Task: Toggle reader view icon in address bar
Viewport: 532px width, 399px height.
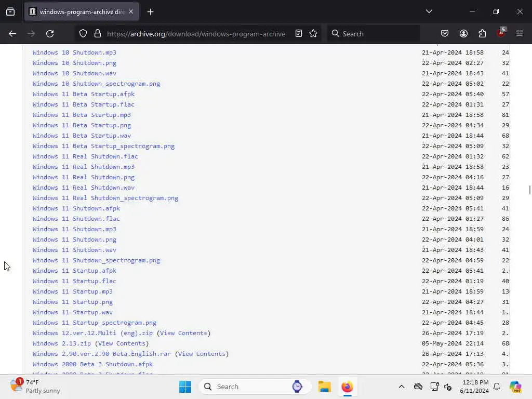Action: (299, 34)
